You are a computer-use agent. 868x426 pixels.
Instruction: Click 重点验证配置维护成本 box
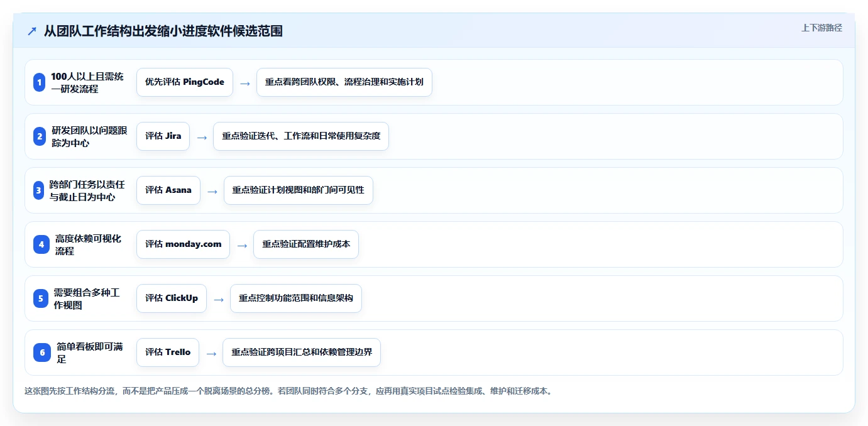coord(306,244)
